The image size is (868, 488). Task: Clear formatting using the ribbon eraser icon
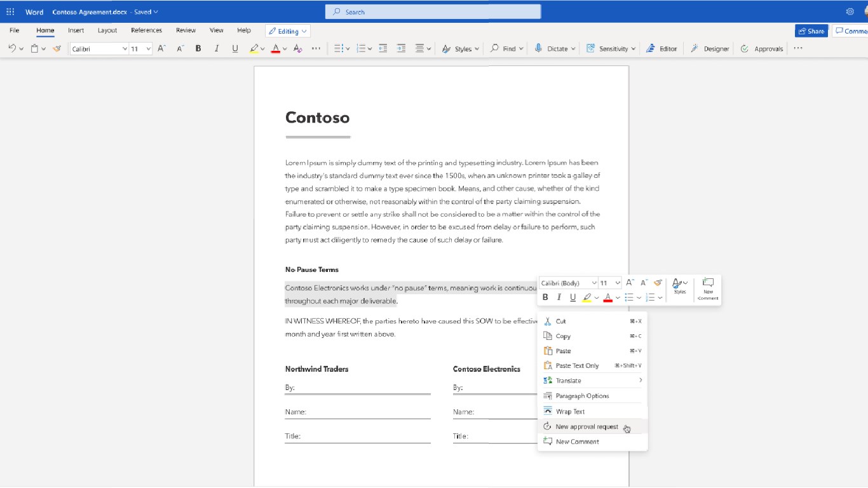coord(298,48)
